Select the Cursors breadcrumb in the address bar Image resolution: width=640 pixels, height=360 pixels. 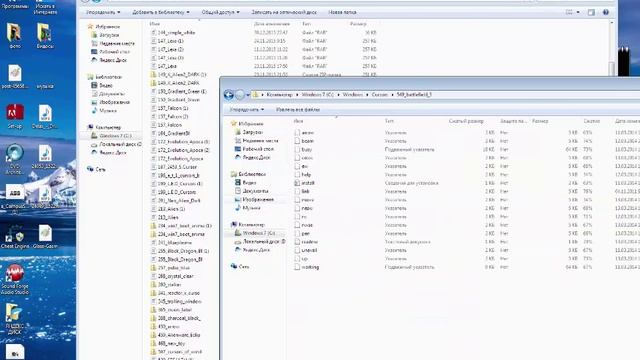[x=380, y=95]
